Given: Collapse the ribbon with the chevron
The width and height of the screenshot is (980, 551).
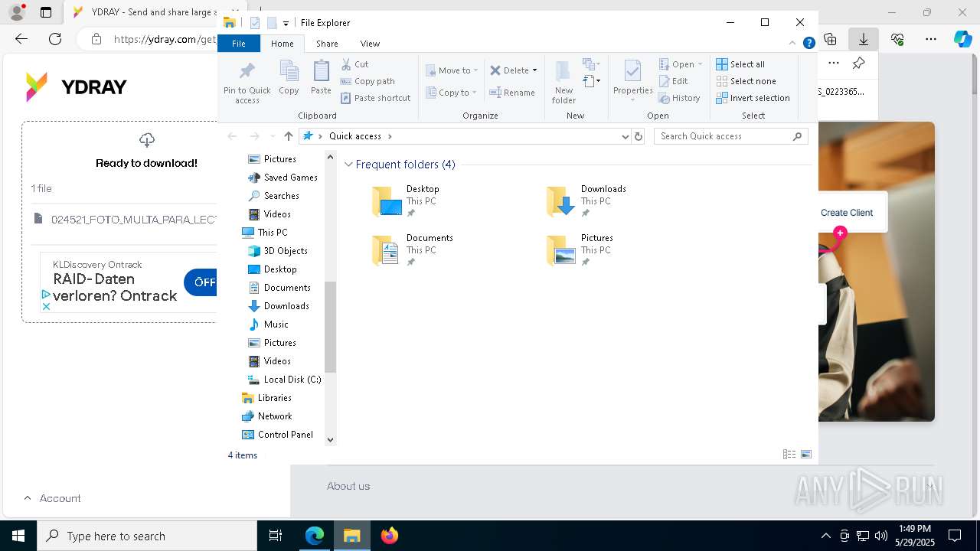Looking at the screenshot, I should [792, 44].
